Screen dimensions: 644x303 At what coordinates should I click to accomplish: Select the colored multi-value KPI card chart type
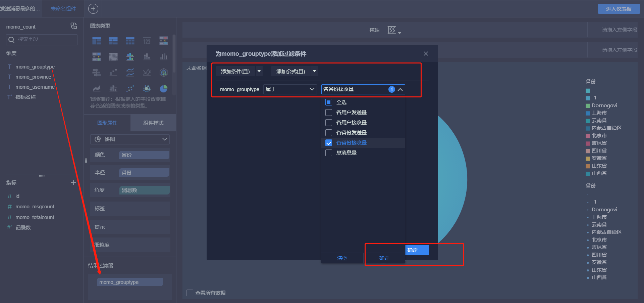pos(164,41)
